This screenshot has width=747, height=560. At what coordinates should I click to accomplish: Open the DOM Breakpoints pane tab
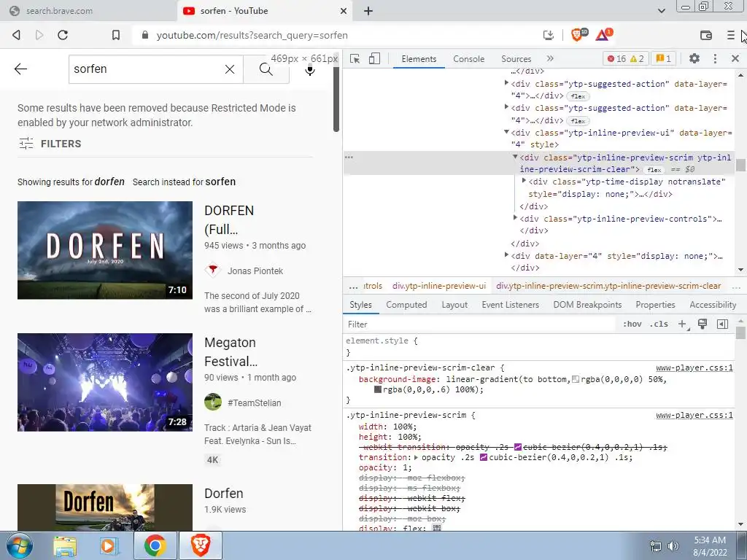(587, 305)
